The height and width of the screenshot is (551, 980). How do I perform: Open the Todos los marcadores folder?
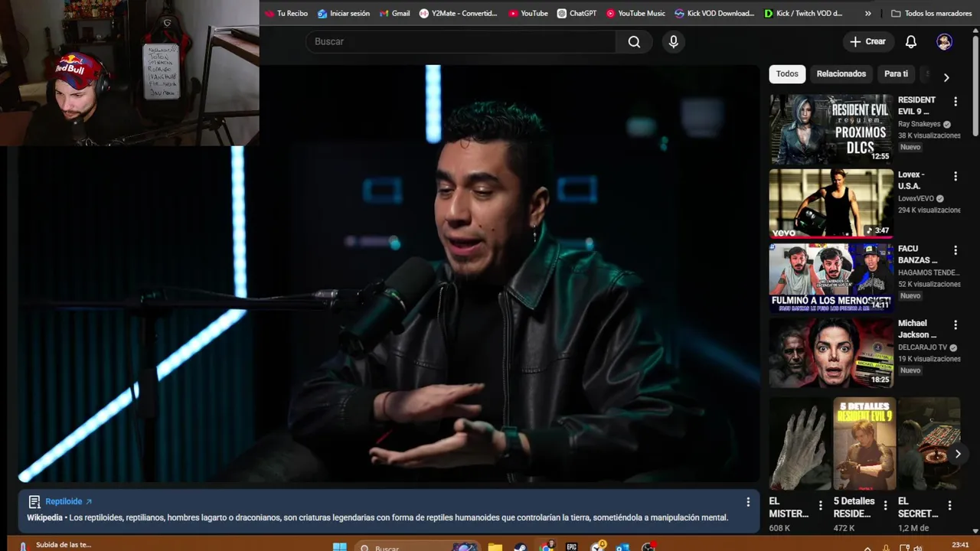click(932, 13)
